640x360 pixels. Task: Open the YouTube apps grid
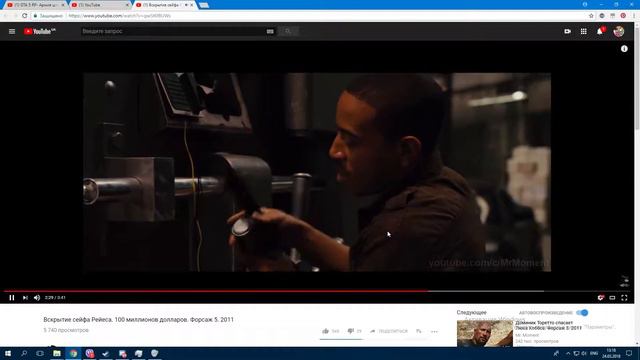pos(584,31)
